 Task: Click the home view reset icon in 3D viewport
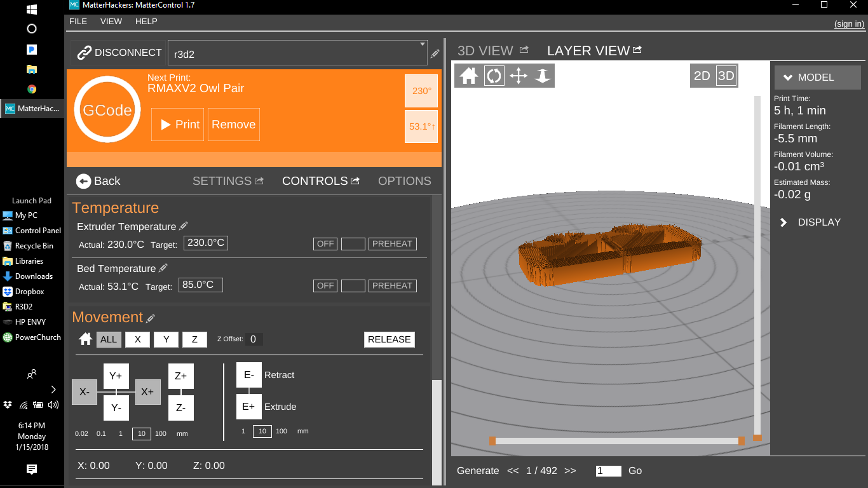469,76
